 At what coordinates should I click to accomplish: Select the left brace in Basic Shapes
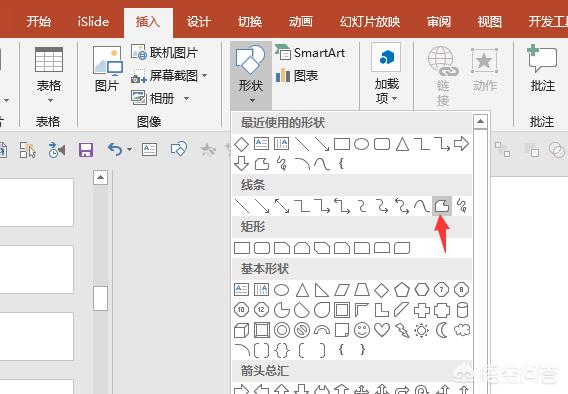pyautogui.click(x=341, y=350)
